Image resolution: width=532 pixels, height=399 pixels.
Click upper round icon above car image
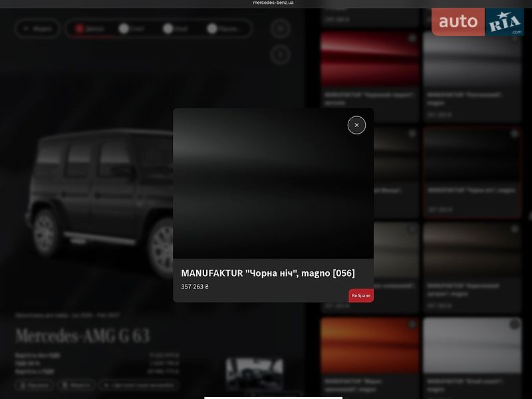280,29
